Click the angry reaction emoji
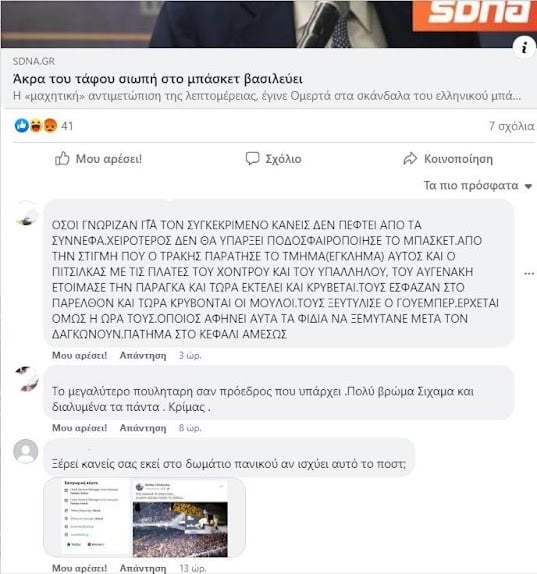The image size is (537, 574). coord(49,126)
